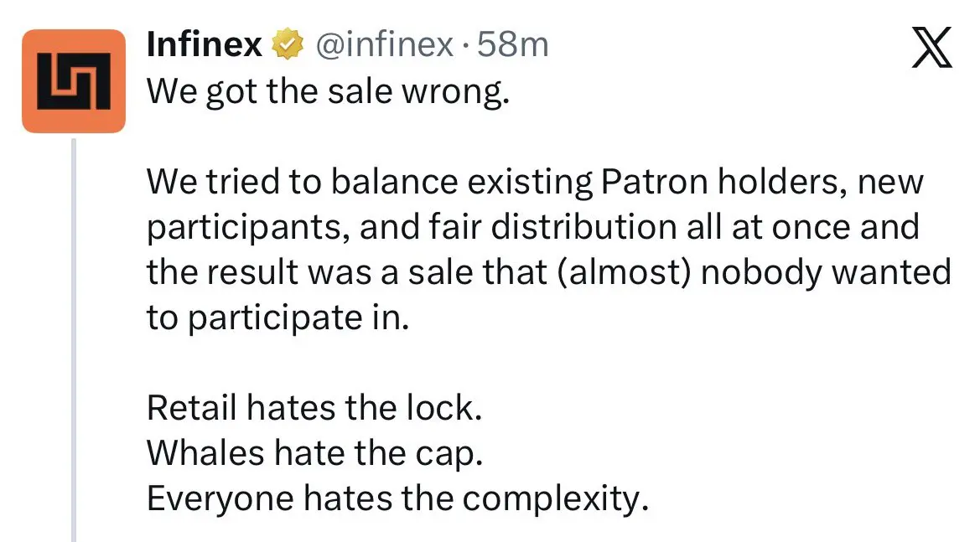
Task: Click the vertical thread line below avatar
Action: click(x=74, y=335)
